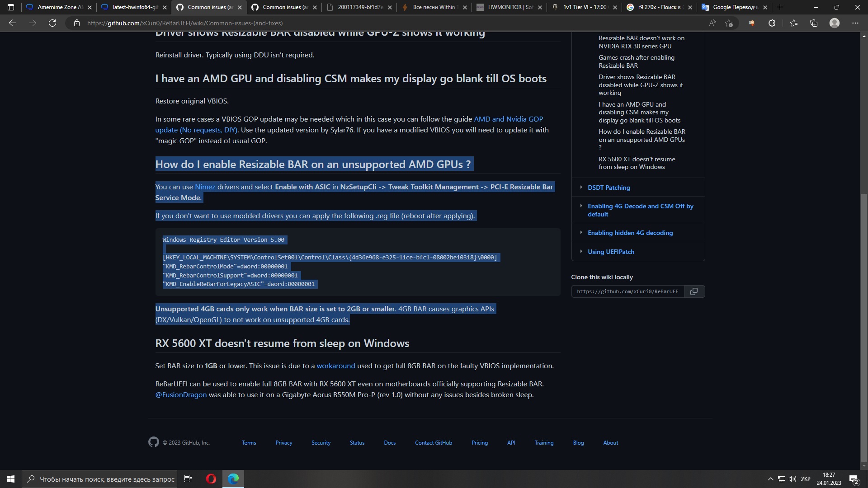
Task: Copy the wiki clone URL
Action: coord(694,291)
